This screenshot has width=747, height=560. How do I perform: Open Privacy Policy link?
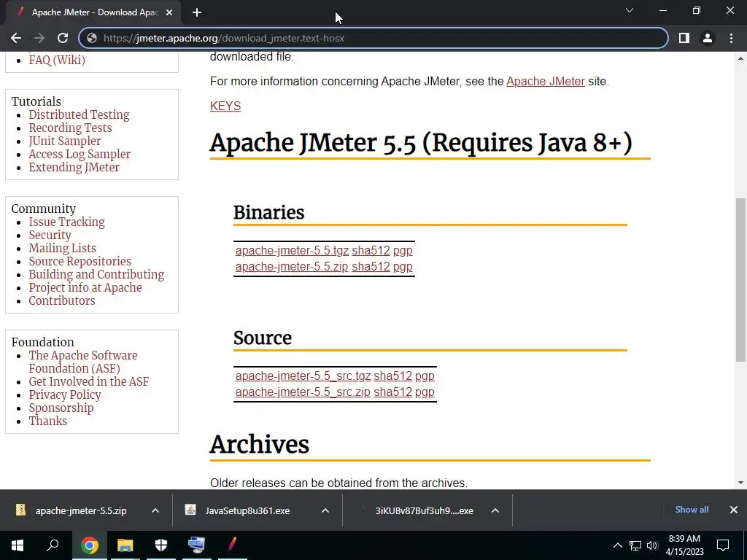pyautogui.click(x=65, y=394)
